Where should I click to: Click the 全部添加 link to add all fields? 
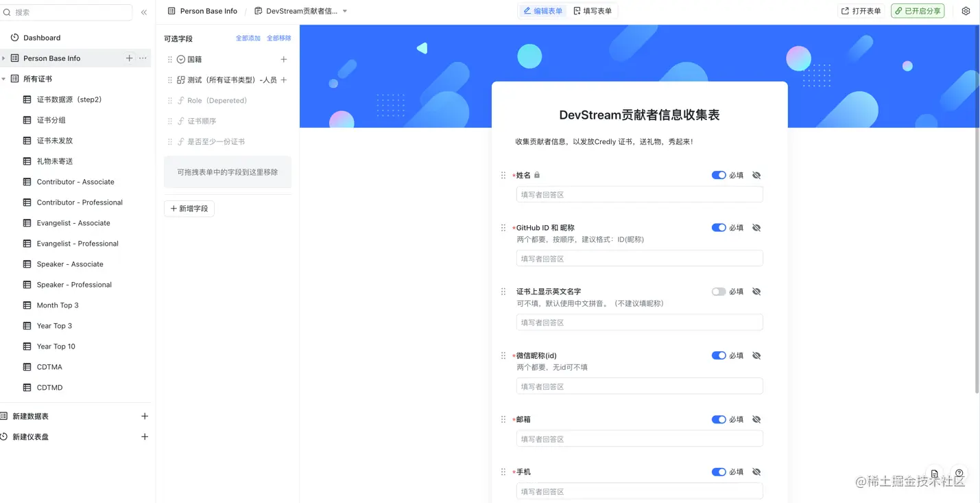click(248, 38)
